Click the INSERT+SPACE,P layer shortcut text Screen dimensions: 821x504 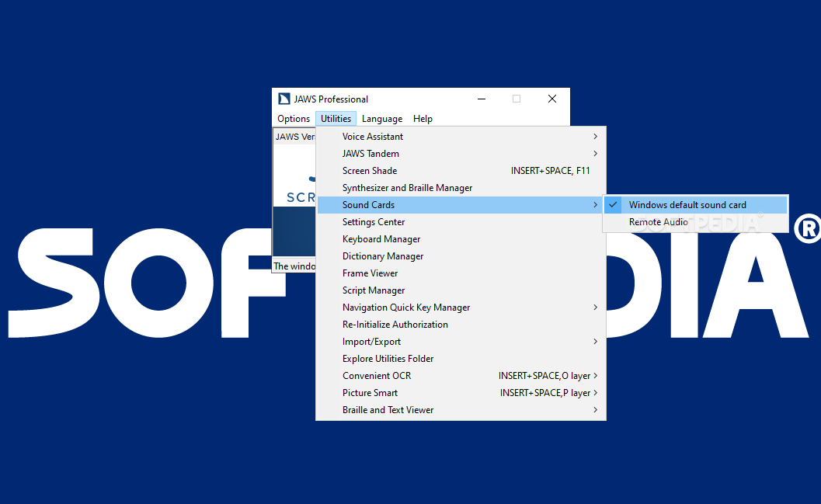(x=545, y=393)
